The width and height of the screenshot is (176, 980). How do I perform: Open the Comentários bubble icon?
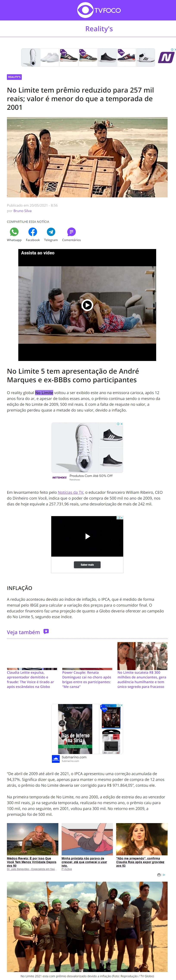click(71, 232)
